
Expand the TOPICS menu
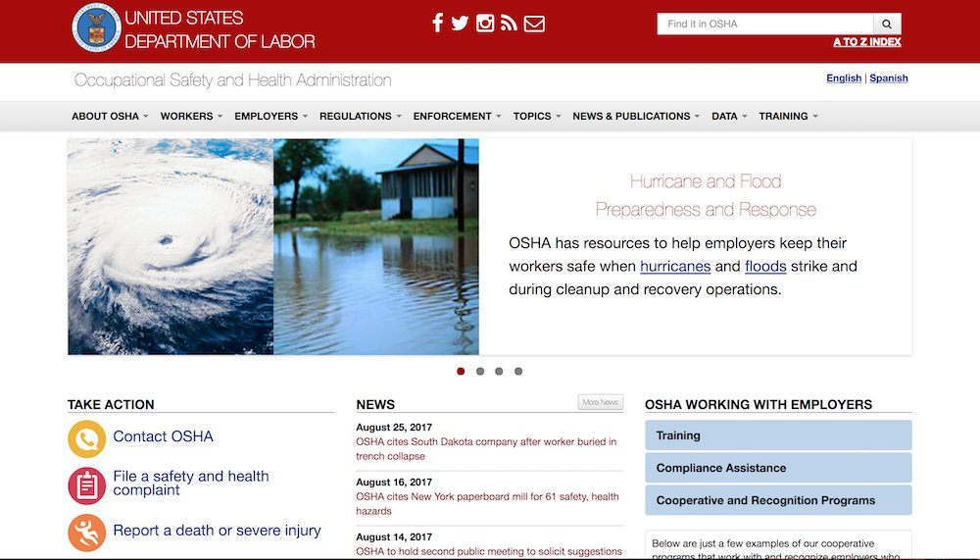(x=537, y=117)
